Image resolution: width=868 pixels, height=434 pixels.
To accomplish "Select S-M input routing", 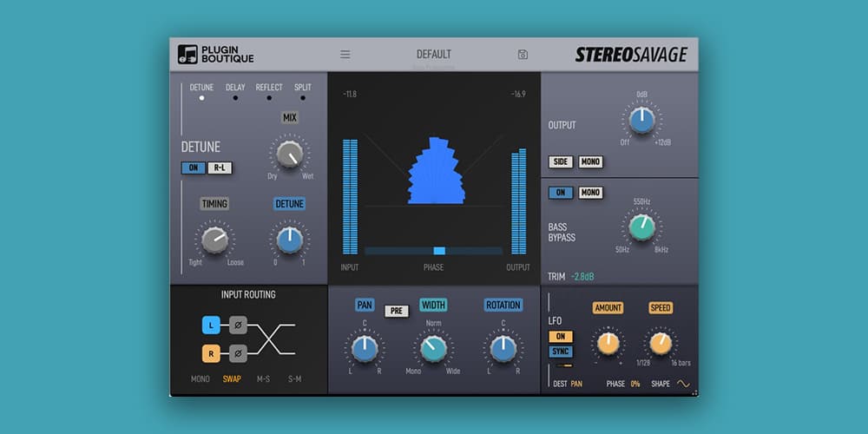I will coord(295,379).
